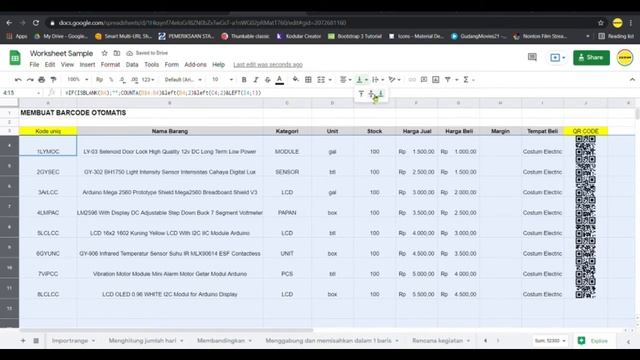The width and height of the screenshot is (640, 360).
Task: Open the Data menu
Action: coord(132,64)
